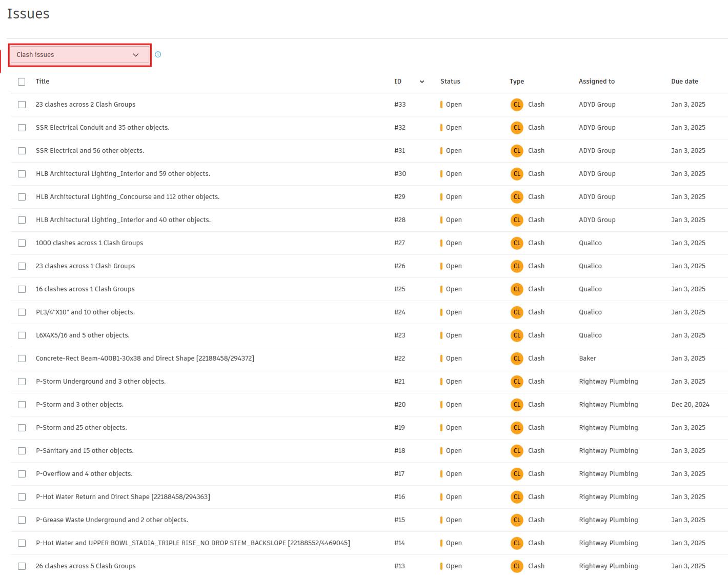Click the CL clash icon for issue #27
Viewport: 728px width, 576px height.
pos(517,243)
